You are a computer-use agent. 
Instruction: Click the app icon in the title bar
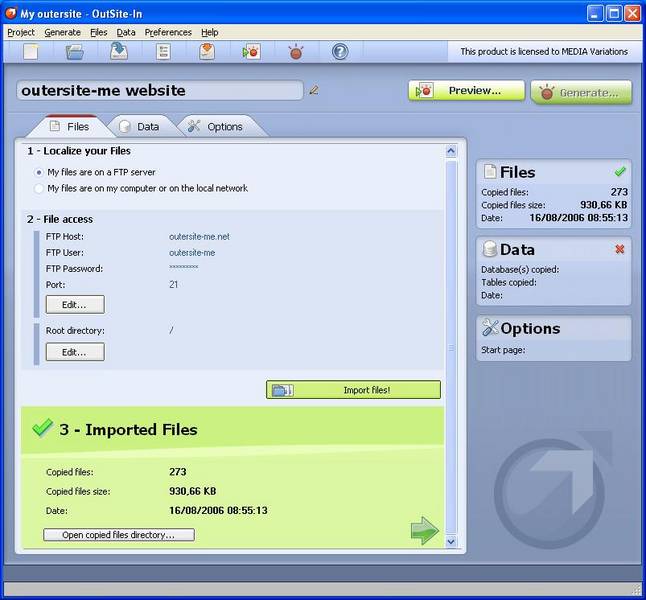11,14
